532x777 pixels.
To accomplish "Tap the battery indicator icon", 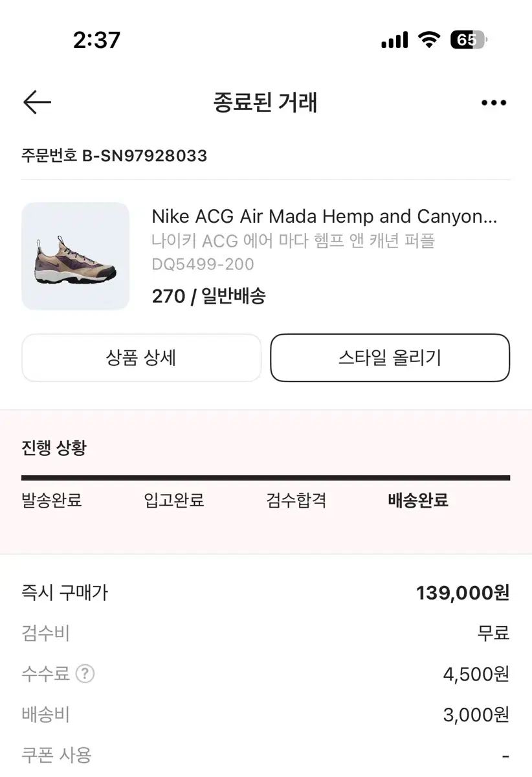I will 469,40.
